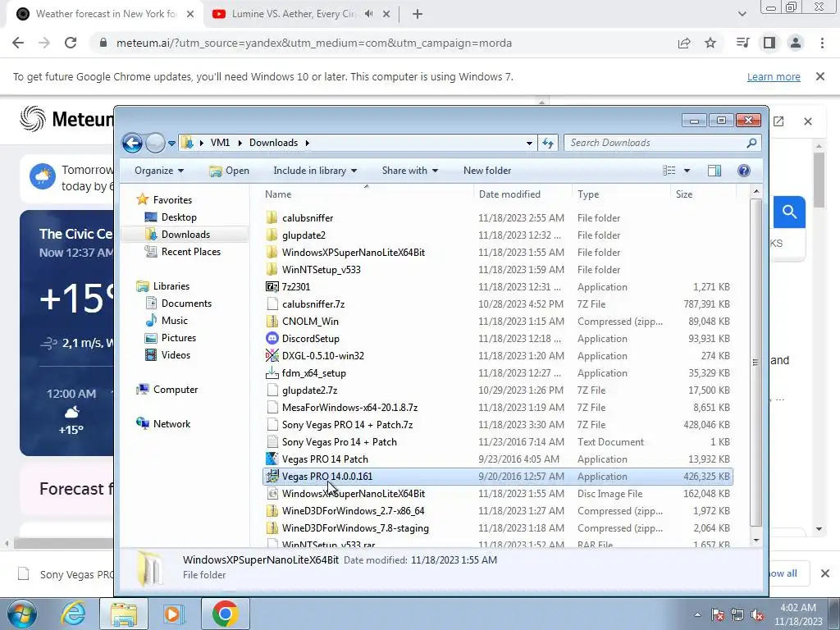Select WineD3DForWindows_2.7-x86_64 zip file
The height and width of the screenshot is (630, 840).
point(353,510)
